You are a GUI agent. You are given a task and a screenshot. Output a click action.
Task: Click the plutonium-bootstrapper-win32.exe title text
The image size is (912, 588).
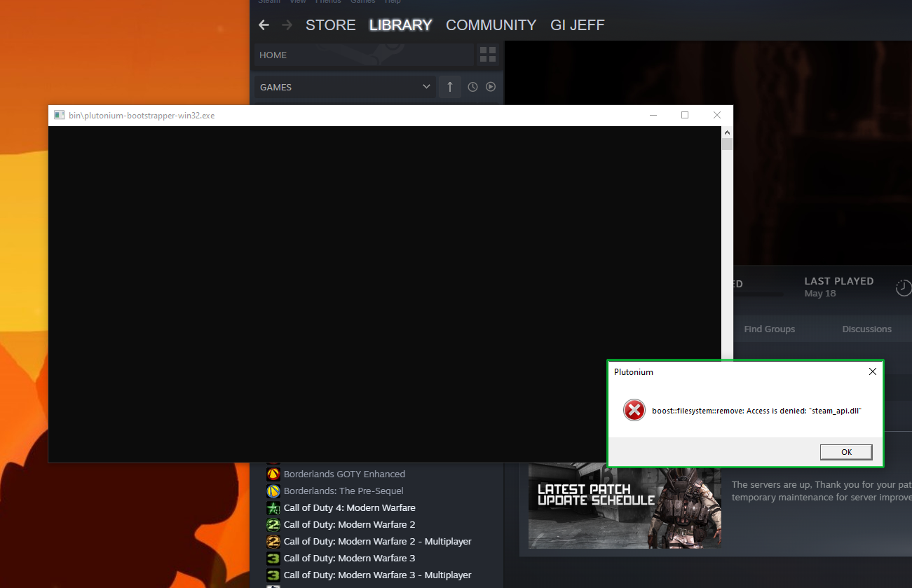pos(142,116)
